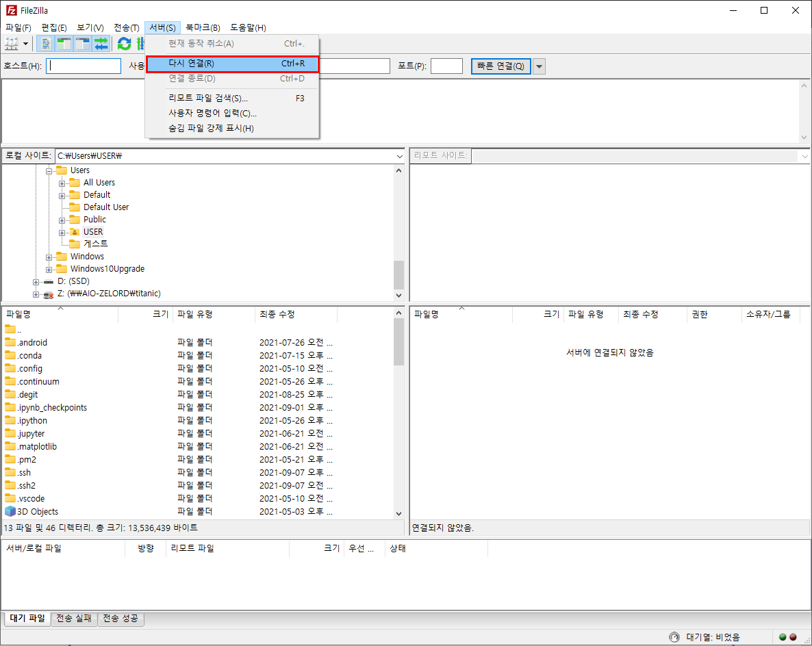Click the Windows folder icon in tree
The width and height of the screenshot is (812, 646).
coord(62,256)
